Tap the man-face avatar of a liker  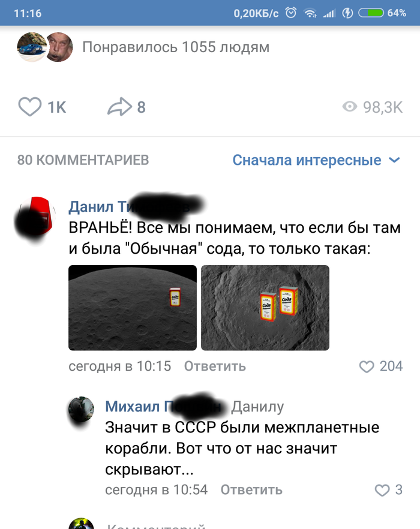tap(59, 47)
